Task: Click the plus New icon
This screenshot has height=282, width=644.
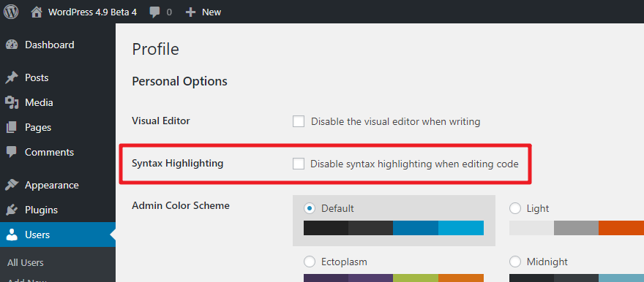Action: [190, 12]
